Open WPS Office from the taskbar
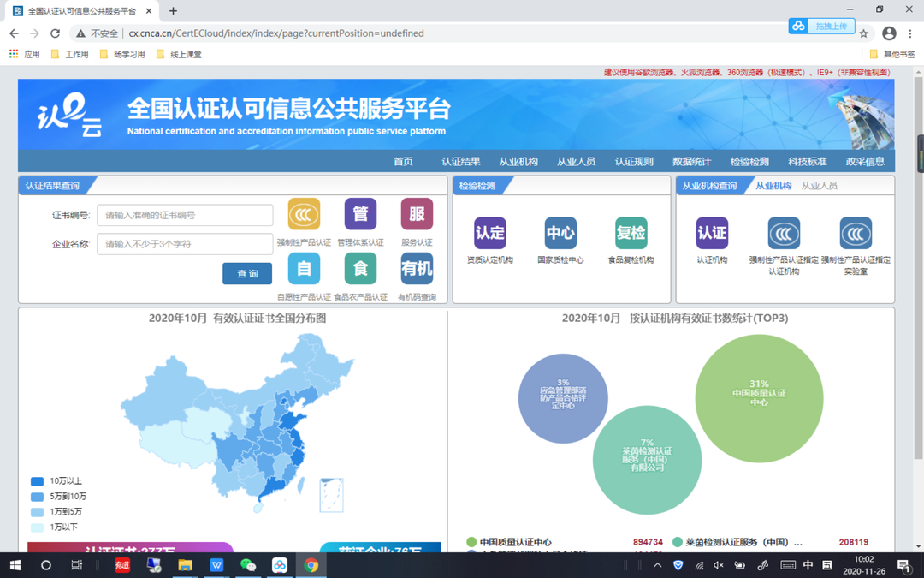Screen dimensions: 924x578 (x=216, y=565)
